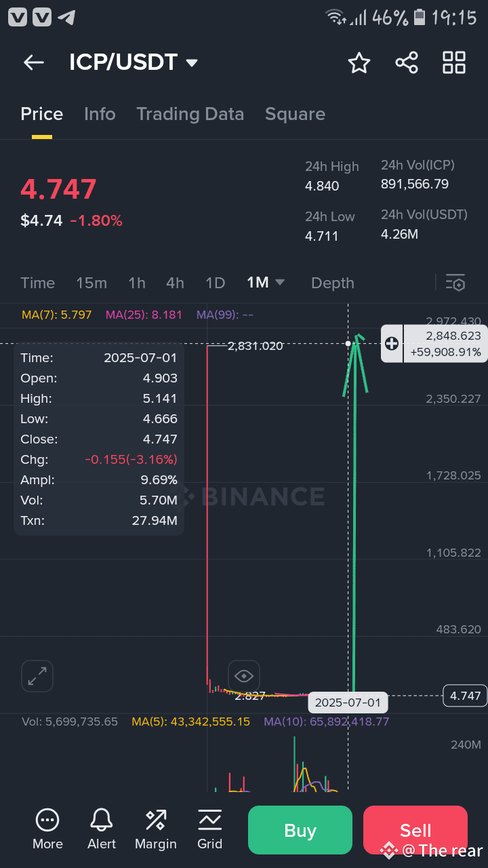Expand the ICP/USDT pair dropdown
Viewport: 488px width, 868px height.
(x=192, y=63)
